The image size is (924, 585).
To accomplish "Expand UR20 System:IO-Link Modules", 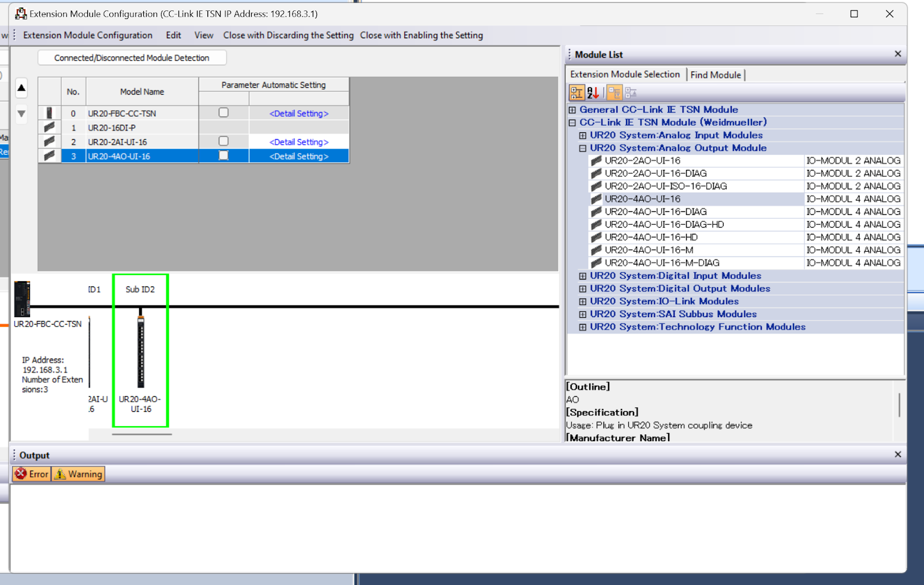I will pos(583,301).
